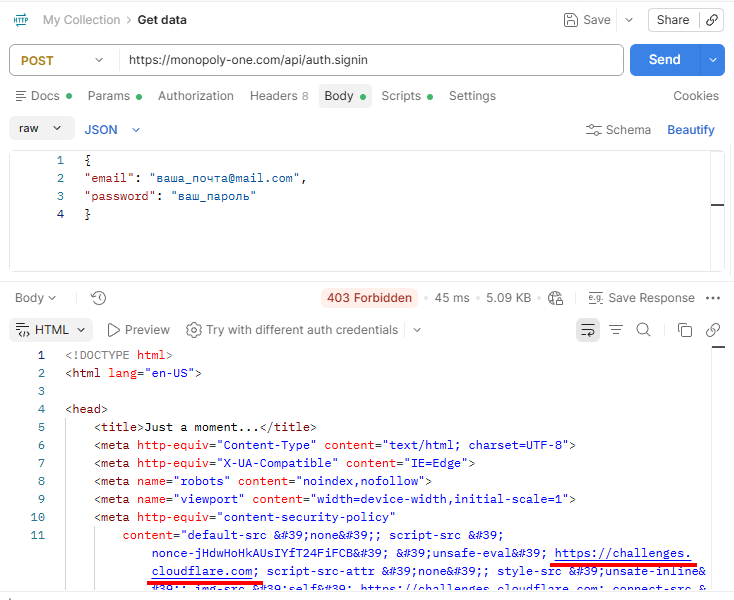Screen dimensions: 734x600
Task: Click the Schema button
Action: 618,130
